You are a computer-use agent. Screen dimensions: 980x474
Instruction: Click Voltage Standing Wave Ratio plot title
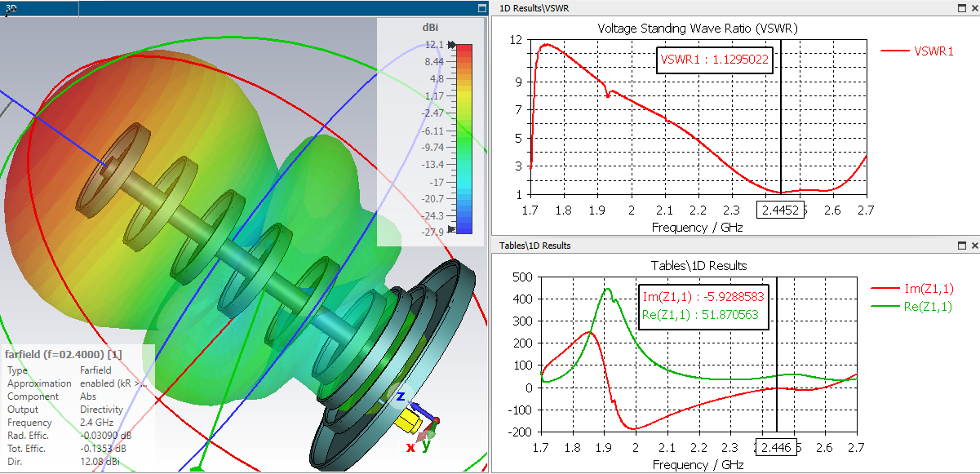tap(698, 28)
